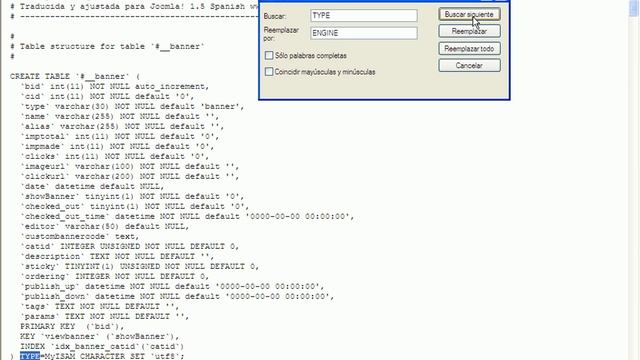Click the CREATE TABLE '#__banner' line
The image size is (640, 360).
coord(75,76)
